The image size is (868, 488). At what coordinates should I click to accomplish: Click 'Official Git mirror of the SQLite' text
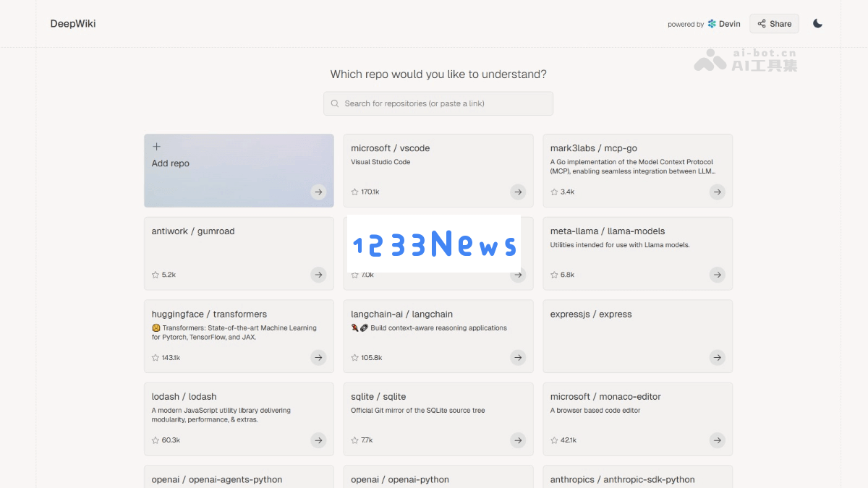coord(418,411)
